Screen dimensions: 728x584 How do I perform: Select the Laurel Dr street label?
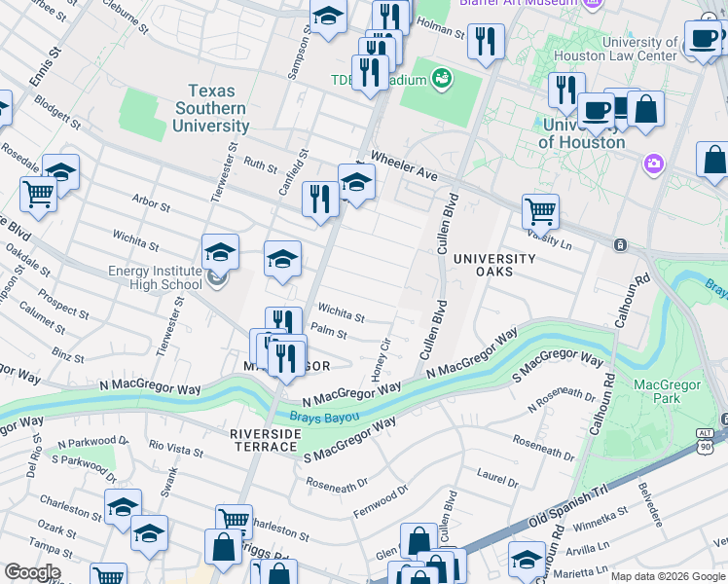pos(497,478)
